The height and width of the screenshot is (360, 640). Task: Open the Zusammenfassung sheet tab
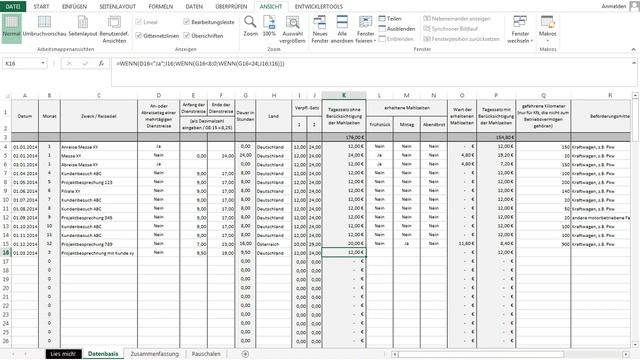155,354
